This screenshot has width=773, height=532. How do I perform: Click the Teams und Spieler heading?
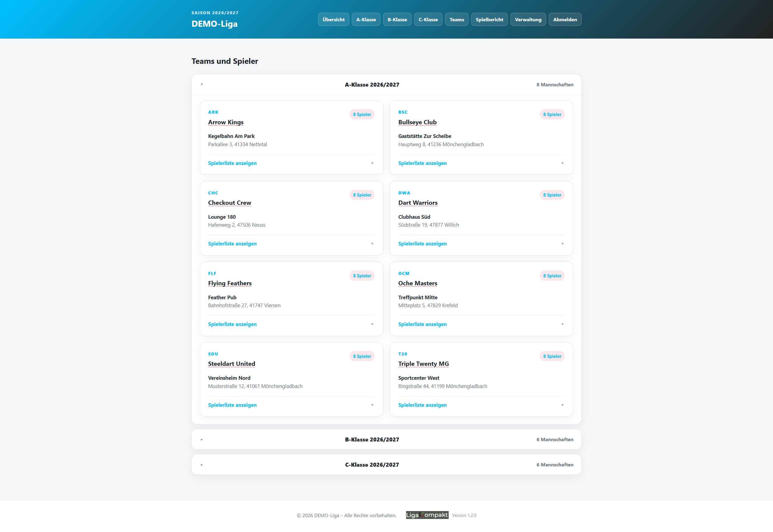pos(225,61)
